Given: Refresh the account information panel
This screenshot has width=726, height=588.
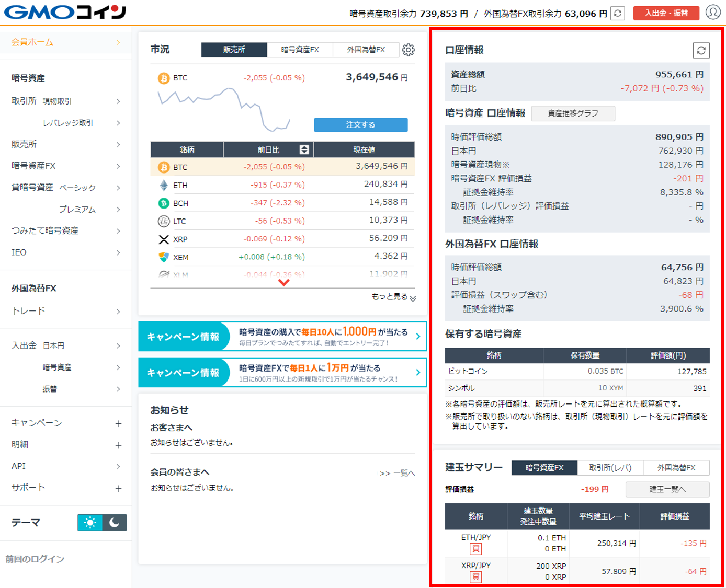Looking at the screenshot, I should point(701,51).
